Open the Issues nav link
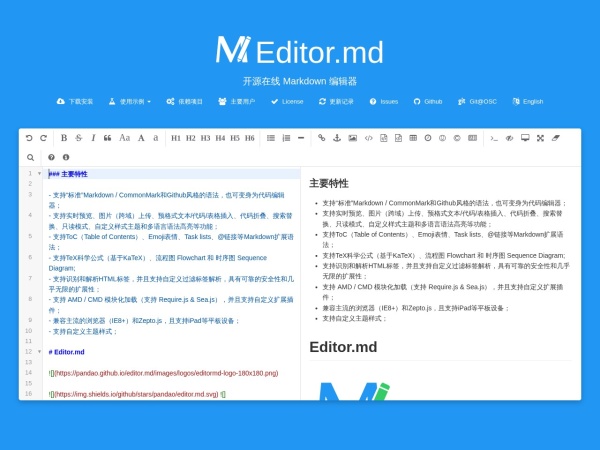 (384, 101)
